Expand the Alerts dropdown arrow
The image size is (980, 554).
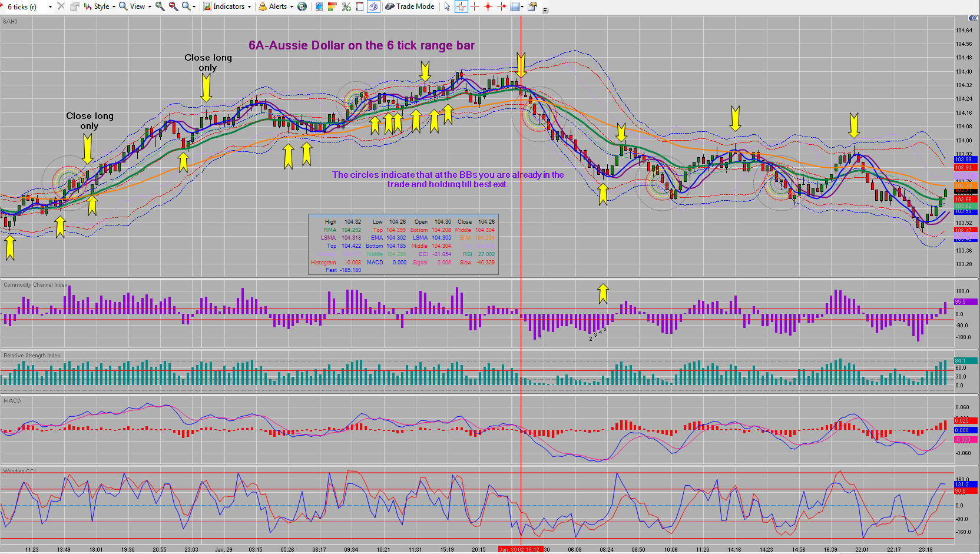[x=292, y=7]
